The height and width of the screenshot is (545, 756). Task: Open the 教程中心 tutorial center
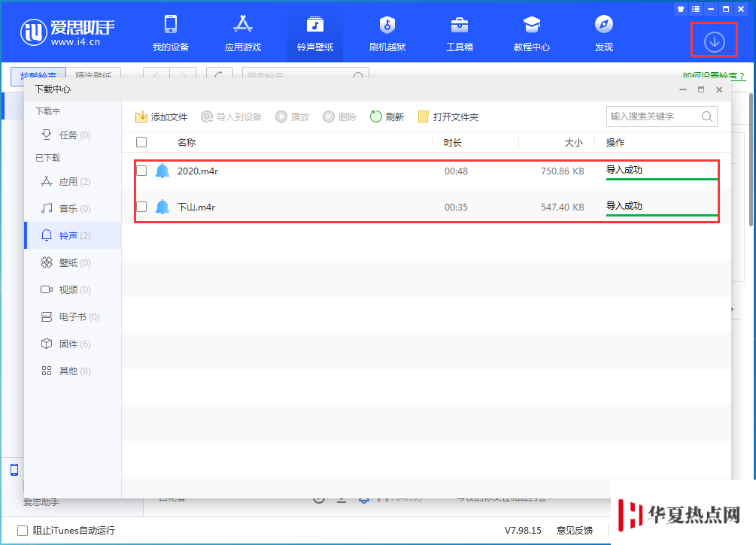[x=532, y=33]
